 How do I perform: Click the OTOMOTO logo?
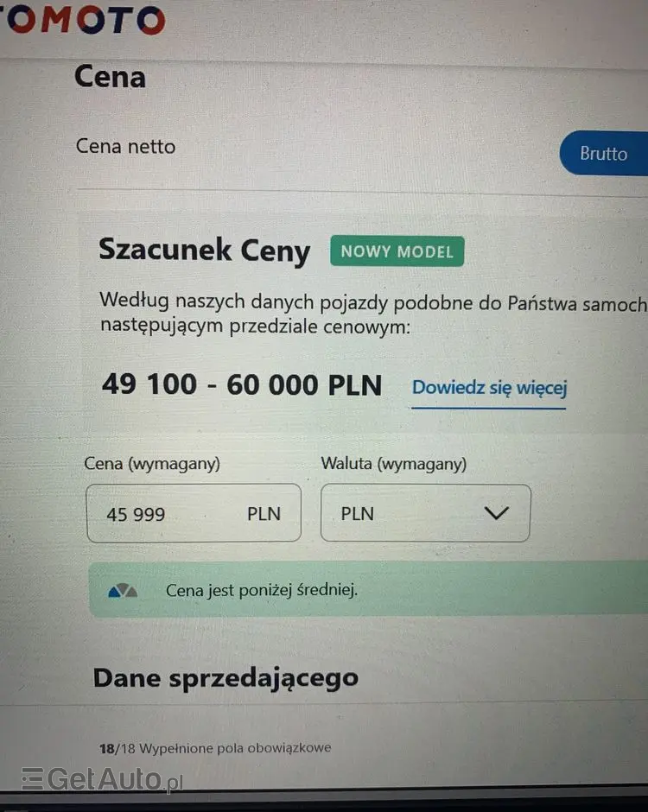82,20
